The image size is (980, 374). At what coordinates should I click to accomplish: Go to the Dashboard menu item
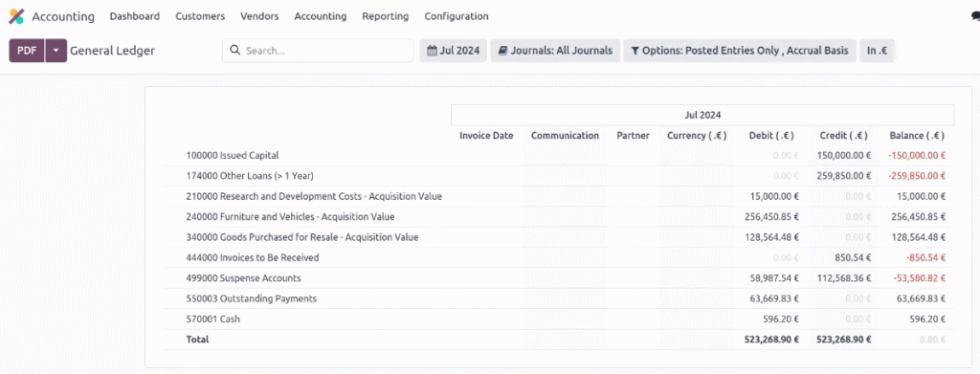point(135,17)
